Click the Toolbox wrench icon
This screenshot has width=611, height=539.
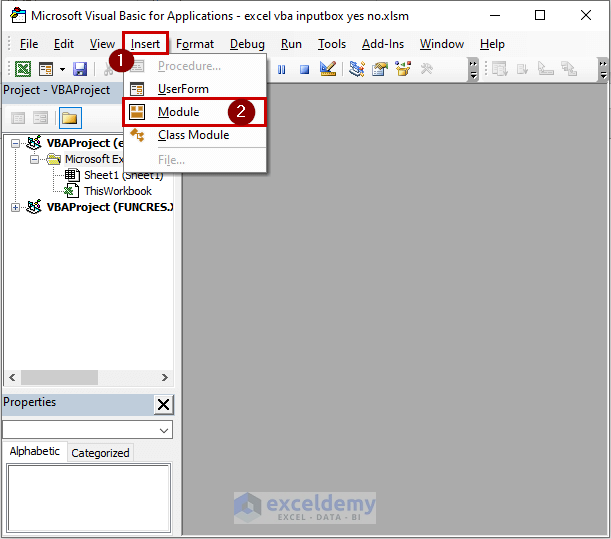pyautogui.click(x=427, y=69)
